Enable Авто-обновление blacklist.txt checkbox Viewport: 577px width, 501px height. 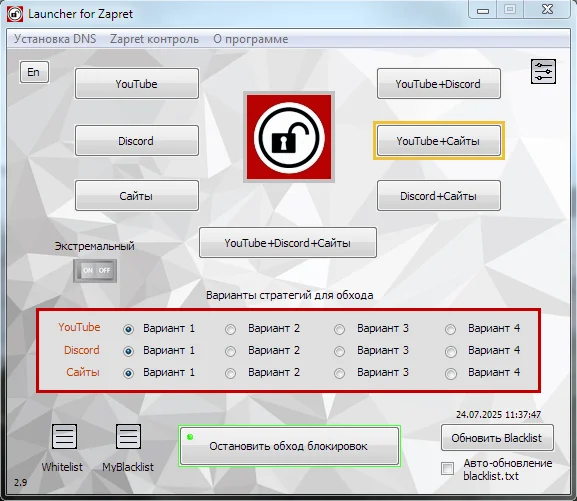pos(447,469)
